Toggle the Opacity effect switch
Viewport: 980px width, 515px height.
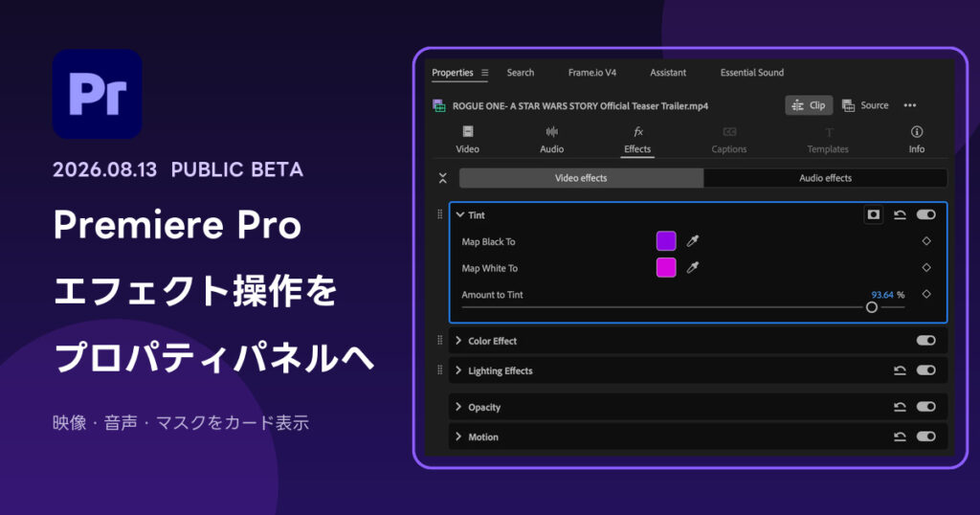(x=926, y=407)
